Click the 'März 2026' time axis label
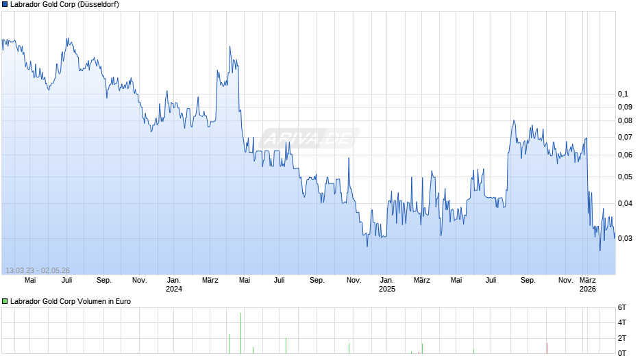644x360 pixels. pyautogui.click(x=588, y=285)
